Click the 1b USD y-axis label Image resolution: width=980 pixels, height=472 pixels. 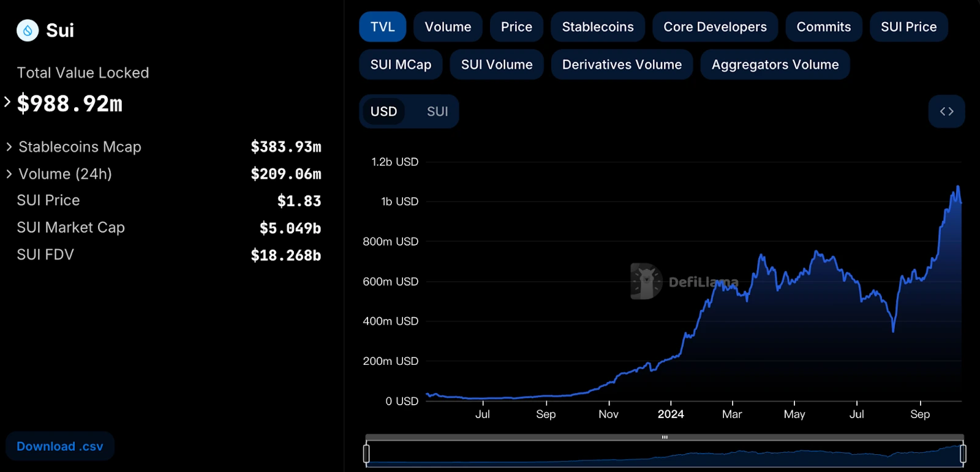pyautogui.click(x=400, y=201)
